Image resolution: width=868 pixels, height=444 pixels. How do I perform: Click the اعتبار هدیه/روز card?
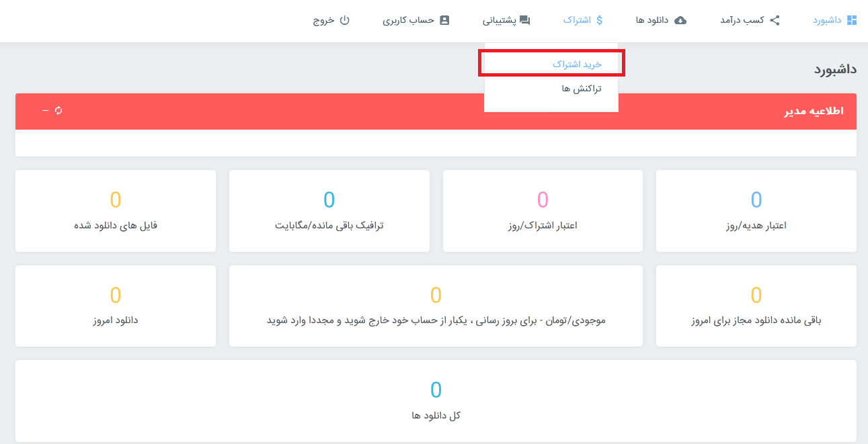(756, 210)
